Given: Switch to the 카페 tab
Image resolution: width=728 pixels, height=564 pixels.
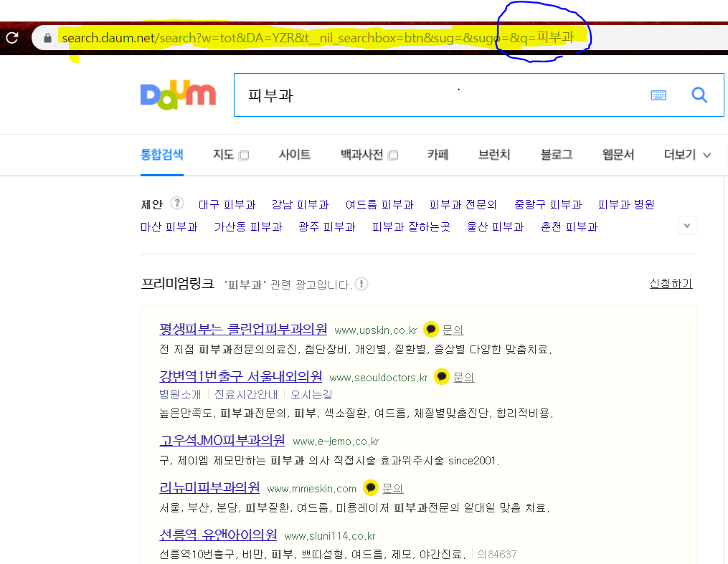Looking at the screenshot, I should tap(438, 155).
